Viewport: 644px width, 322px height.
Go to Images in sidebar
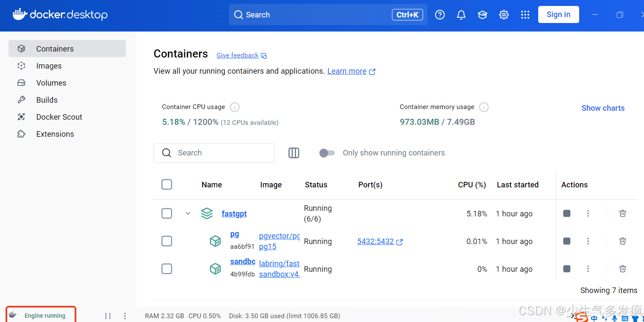click(67, 66)
